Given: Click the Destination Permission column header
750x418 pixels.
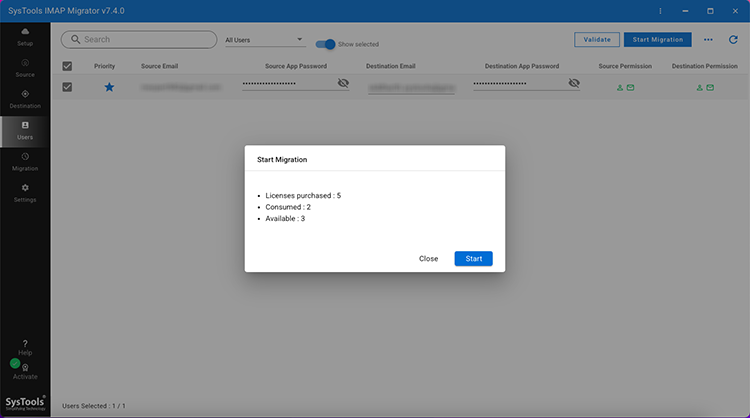Looking at the screenshot, I should pyautogui.click(x=705, y=66).
